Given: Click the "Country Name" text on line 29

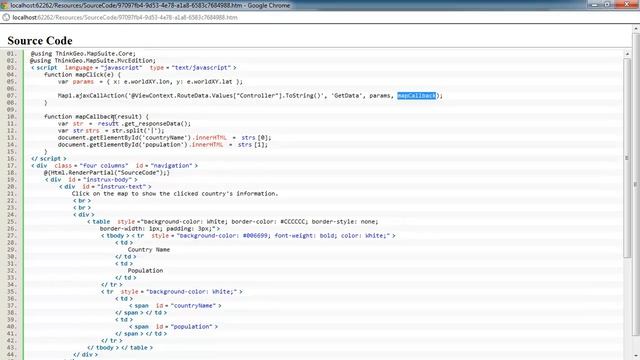Looking at the screenshot, I should click(x=149, y=249).
